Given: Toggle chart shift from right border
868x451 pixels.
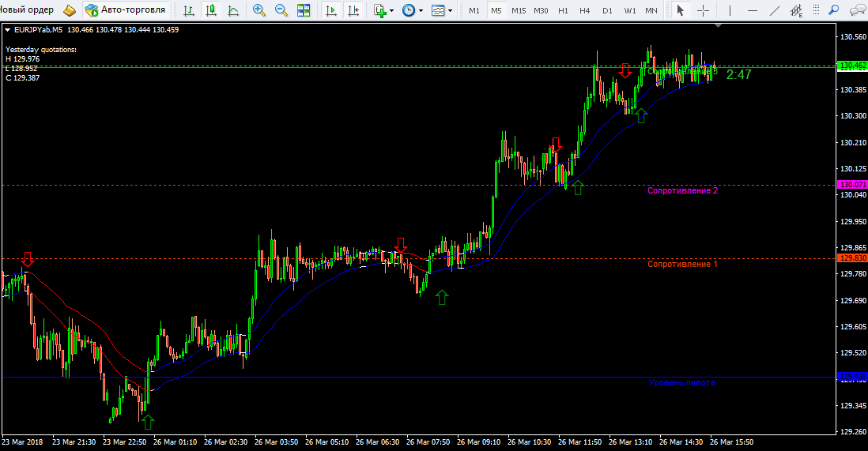Looking at the screenshot, I should [353, 10].
